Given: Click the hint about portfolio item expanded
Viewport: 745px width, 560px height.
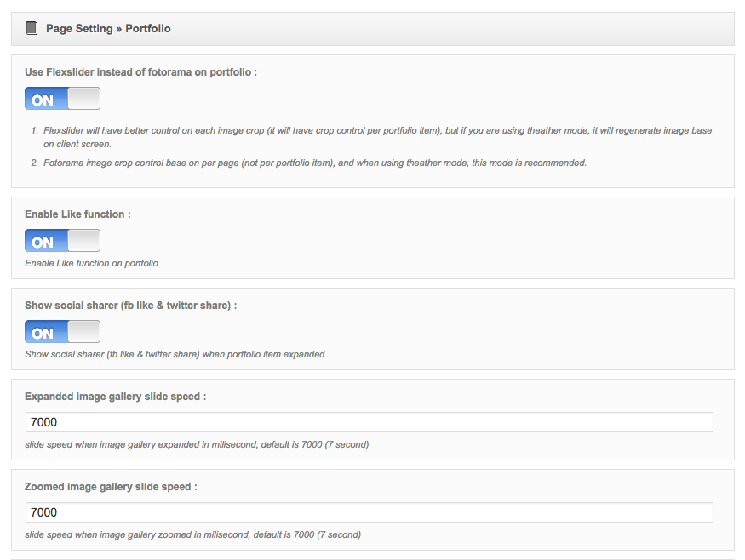Looking at the screenshot, I should [x=175, y=354].
